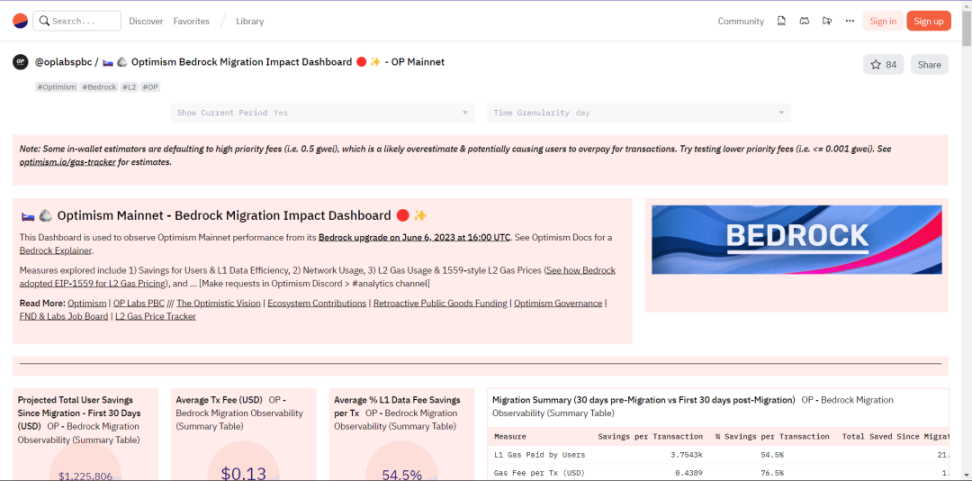This screenshot has height=481, width=972.
Task: Click the Sign in button
Action: pyautogui.click(x=883, y=21)
